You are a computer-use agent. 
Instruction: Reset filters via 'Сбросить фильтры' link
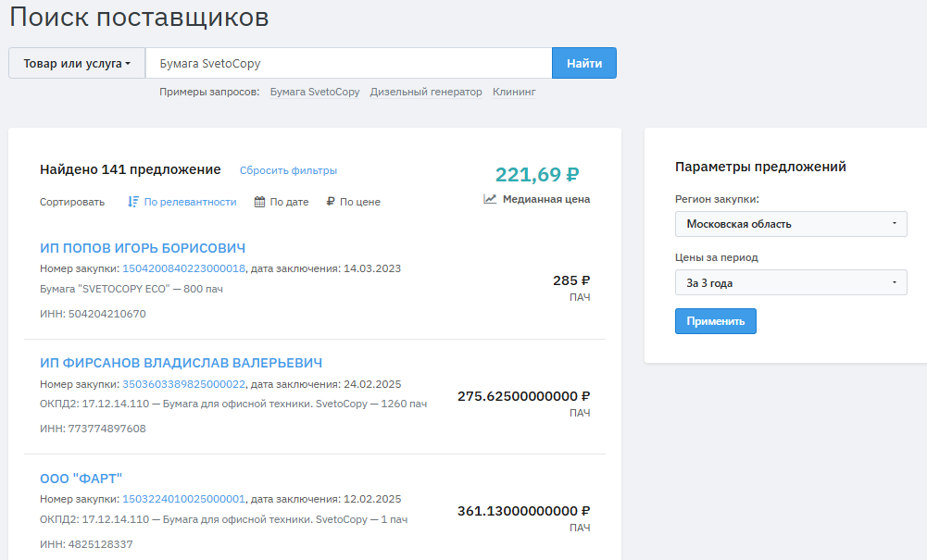288,170
